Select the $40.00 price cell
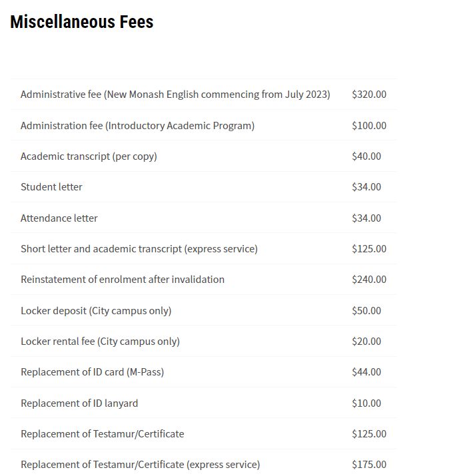This screenshot has width=451, height=476. pyautogui.click(x=366, y=156)
